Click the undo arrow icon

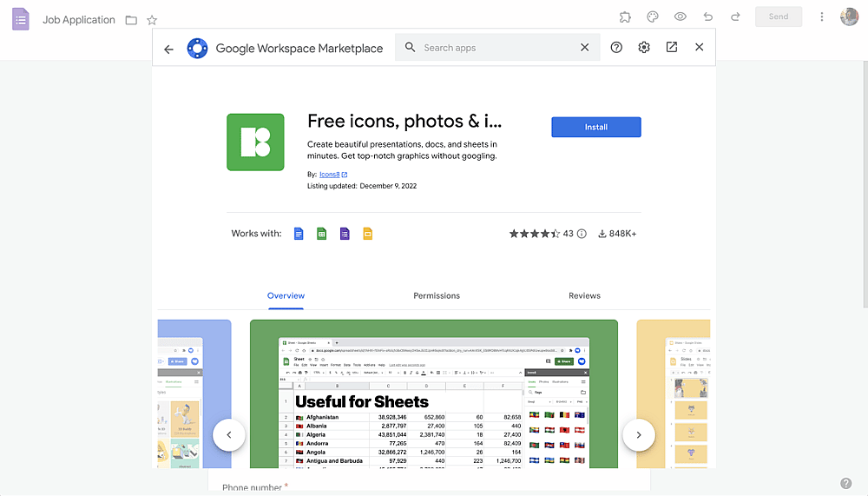[x=708, y=17]
